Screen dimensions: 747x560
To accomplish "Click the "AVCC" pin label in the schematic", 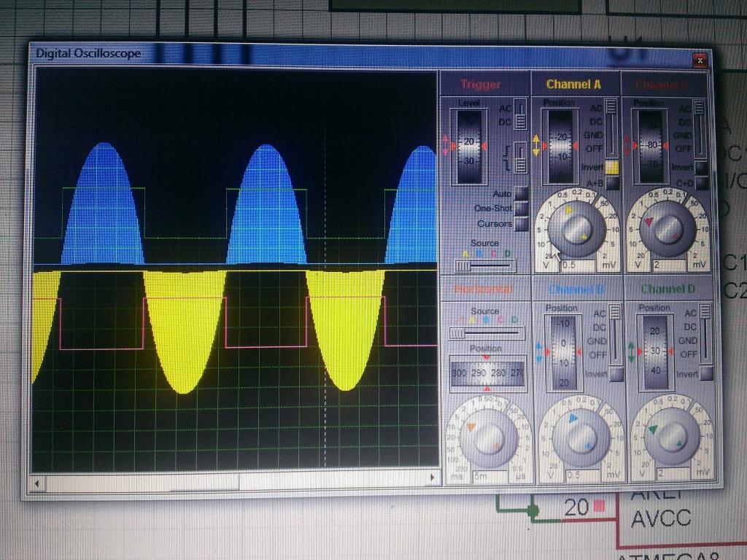I will (661, 518).
